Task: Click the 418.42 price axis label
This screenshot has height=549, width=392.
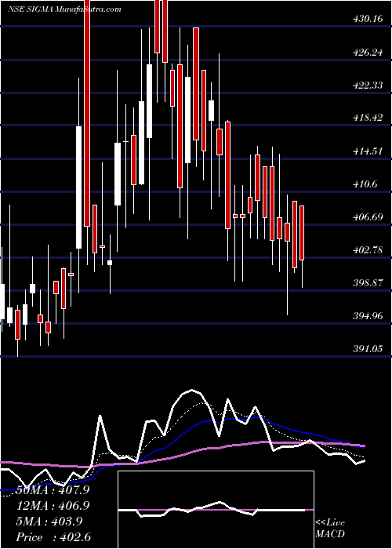Action: pos(368,118)
